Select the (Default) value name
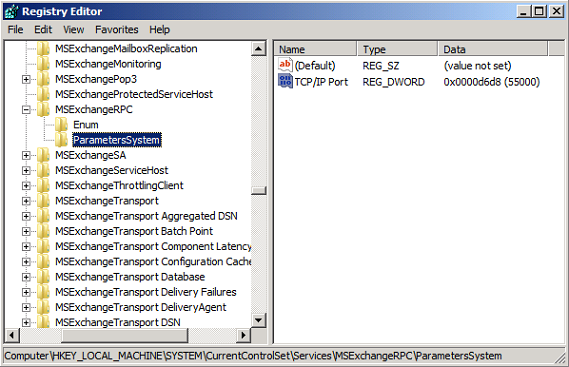Screen dimensions: 569x367 (x=315, y=66)
